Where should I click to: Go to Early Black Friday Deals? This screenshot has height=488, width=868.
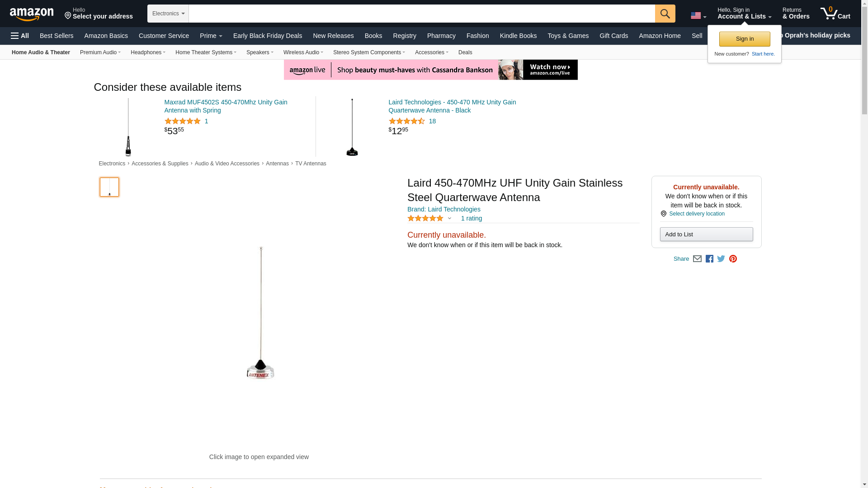268,36
